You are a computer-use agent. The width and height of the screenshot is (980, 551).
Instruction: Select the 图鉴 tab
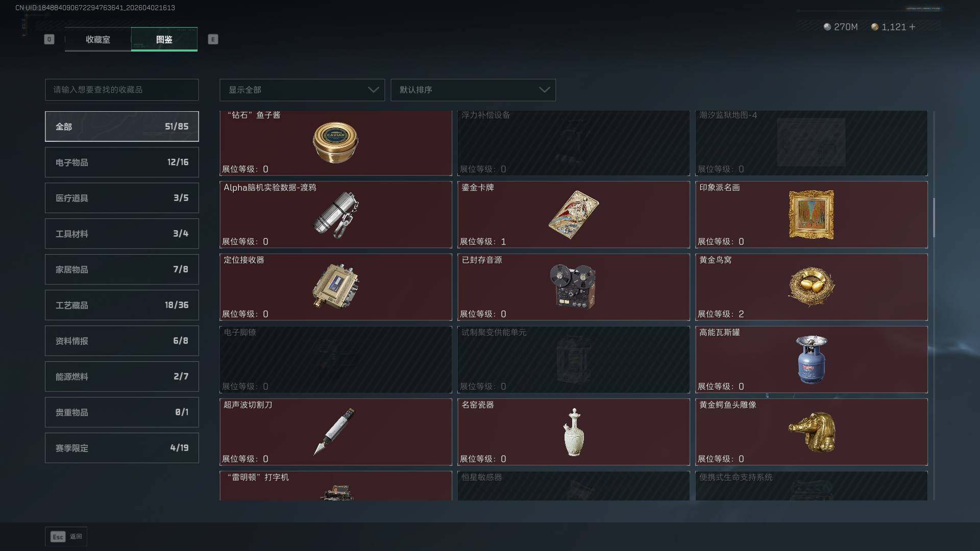point(164,39)
